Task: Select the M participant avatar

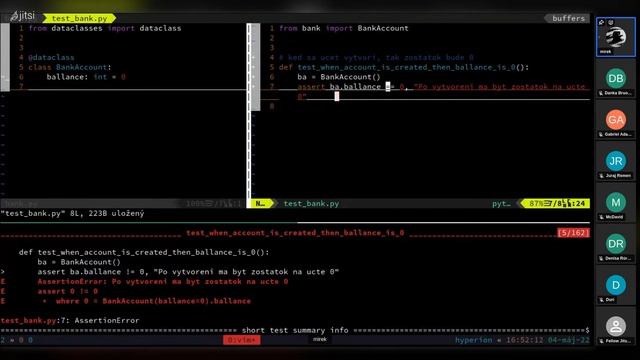Action: click(616, 202)
